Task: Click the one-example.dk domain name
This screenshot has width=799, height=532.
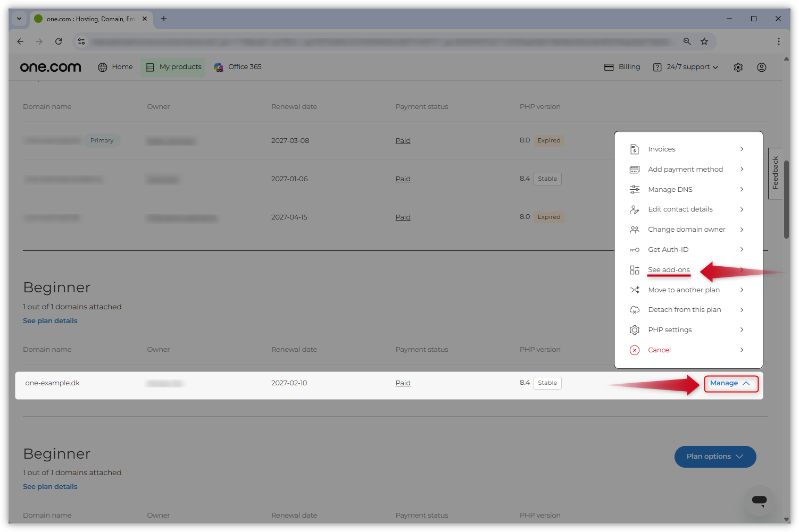Action: [53, 383]
